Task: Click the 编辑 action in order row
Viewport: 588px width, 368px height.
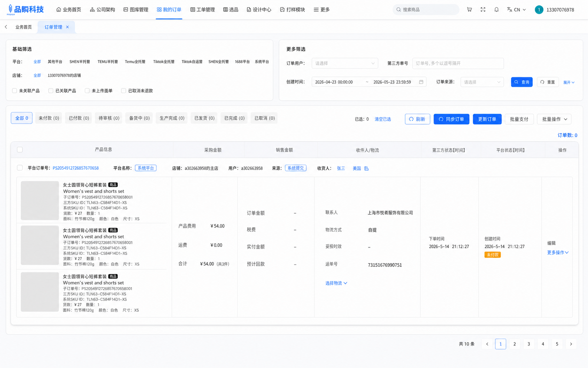Action: (551, 243)
